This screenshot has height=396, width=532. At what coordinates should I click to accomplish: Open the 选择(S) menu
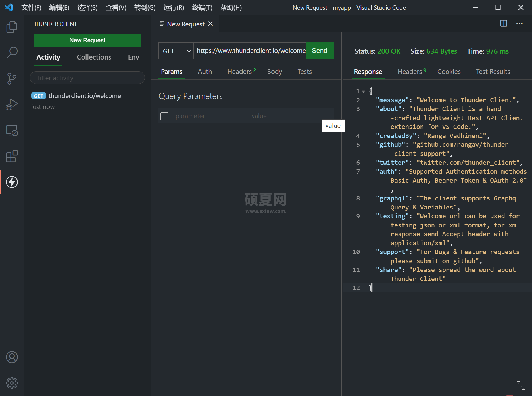87,7
